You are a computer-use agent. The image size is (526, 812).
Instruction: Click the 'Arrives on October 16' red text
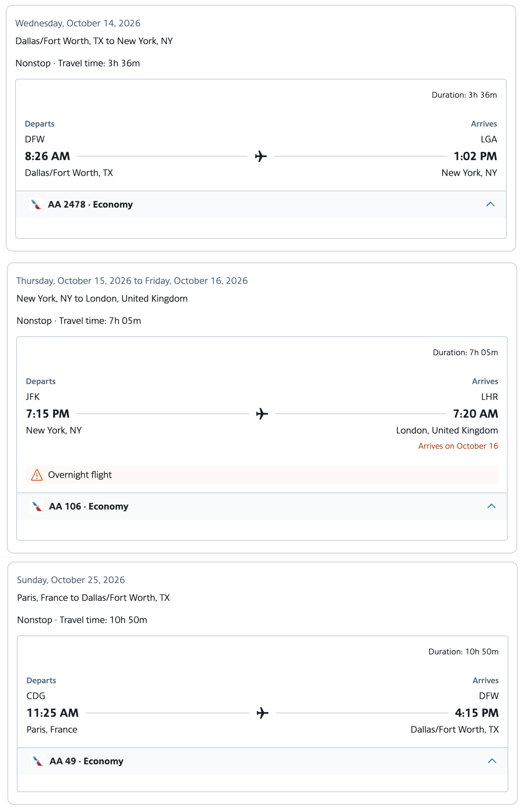(458, 446)
